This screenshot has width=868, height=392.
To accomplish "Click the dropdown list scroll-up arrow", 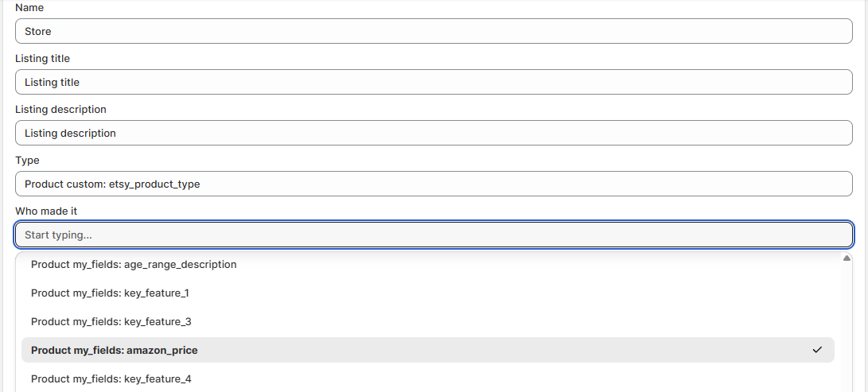I will click(847, 258).
